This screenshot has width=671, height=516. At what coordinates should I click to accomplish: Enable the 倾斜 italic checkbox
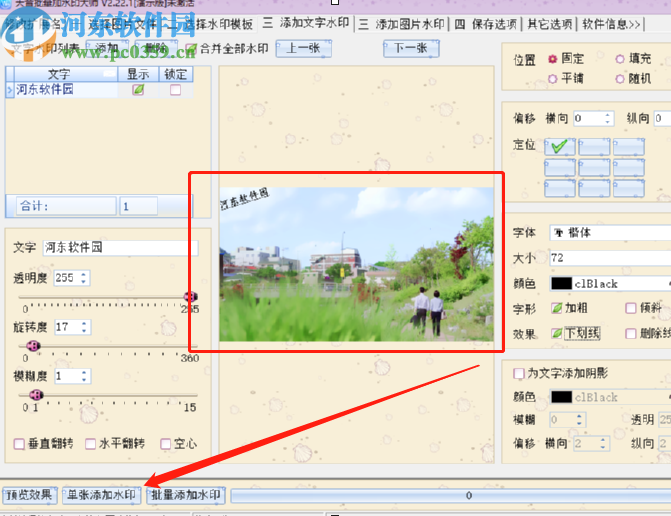point(631,308)
